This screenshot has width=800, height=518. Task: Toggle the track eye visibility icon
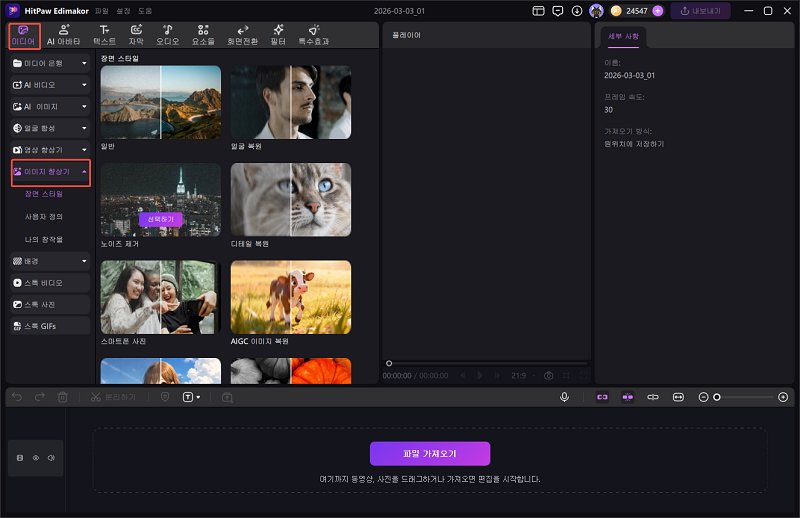(x=36, y=458)
